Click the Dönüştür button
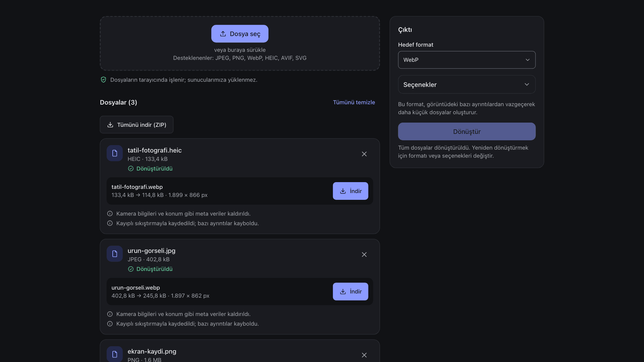 tap(467, 131)
